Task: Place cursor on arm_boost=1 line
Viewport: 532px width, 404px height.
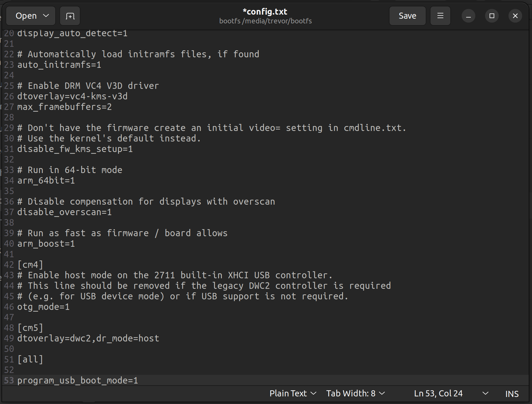Action: tap(46, 244)
